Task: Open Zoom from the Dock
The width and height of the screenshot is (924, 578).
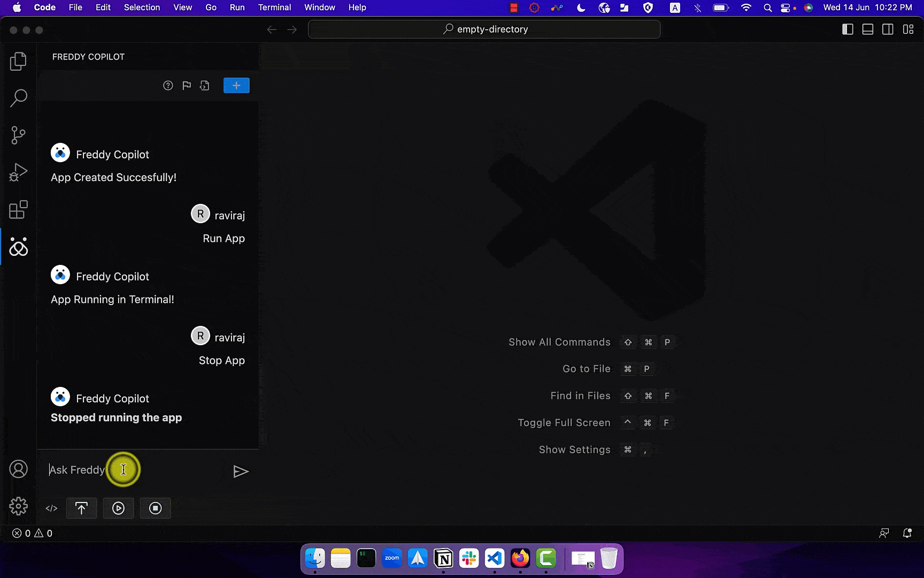Action: point(392,559)
